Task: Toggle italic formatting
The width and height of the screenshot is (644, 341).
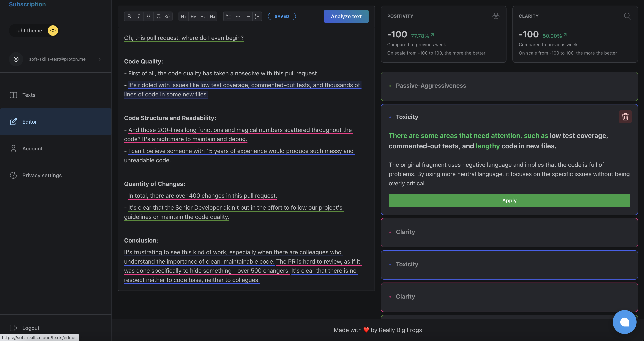Action: (x=139, y=17)
